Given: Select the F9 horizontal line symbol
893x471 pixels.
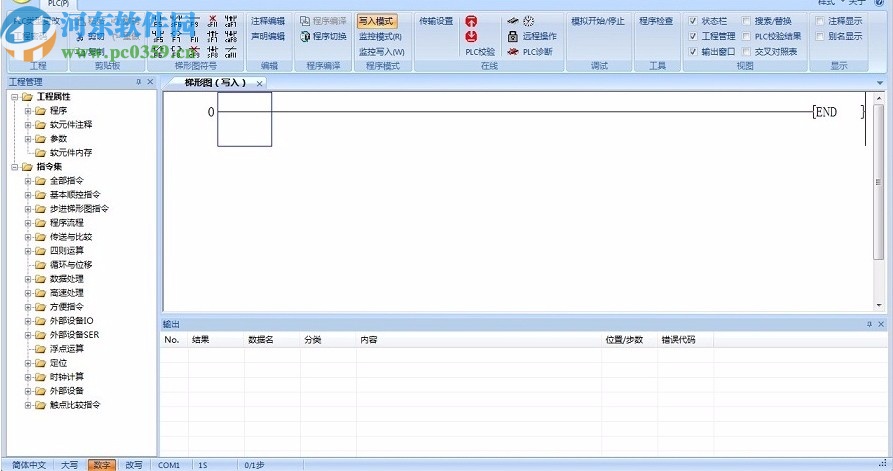Looking at the screenshot, I should [194, 22].
